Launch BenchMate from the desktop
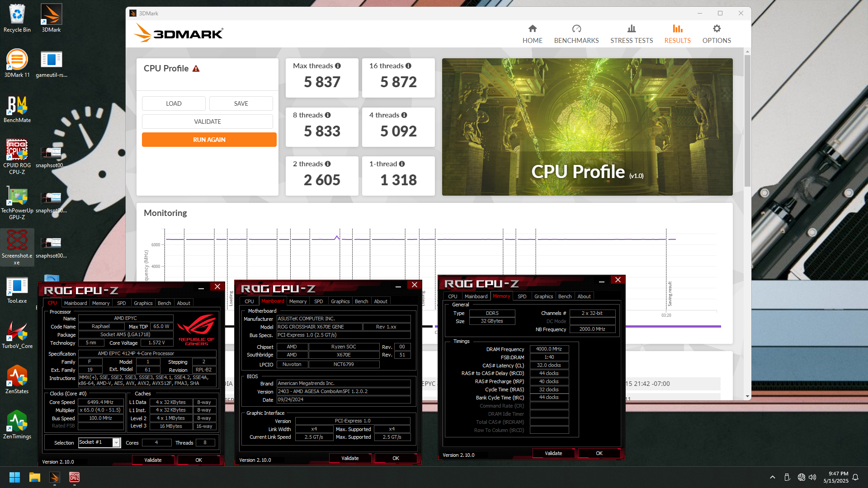Screen dimensions: 868x488 point(17,108)
